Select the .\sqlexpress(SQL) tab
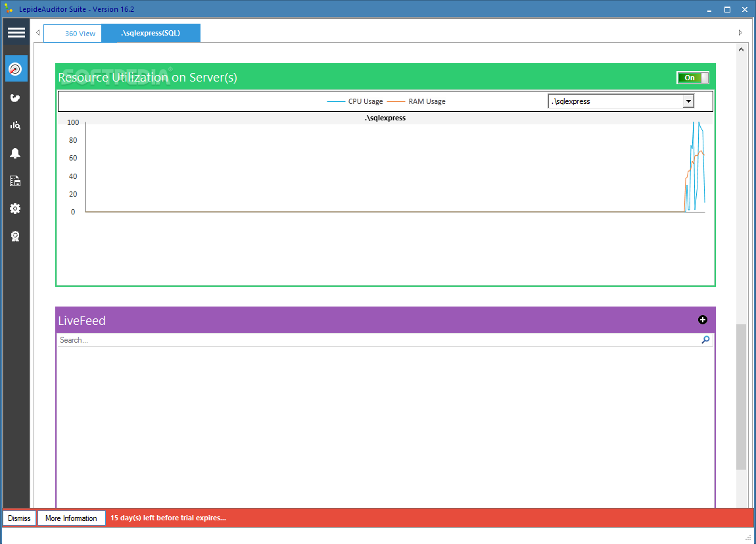Image resolution: width=756 pixels, height=544 pixels. 151,34
